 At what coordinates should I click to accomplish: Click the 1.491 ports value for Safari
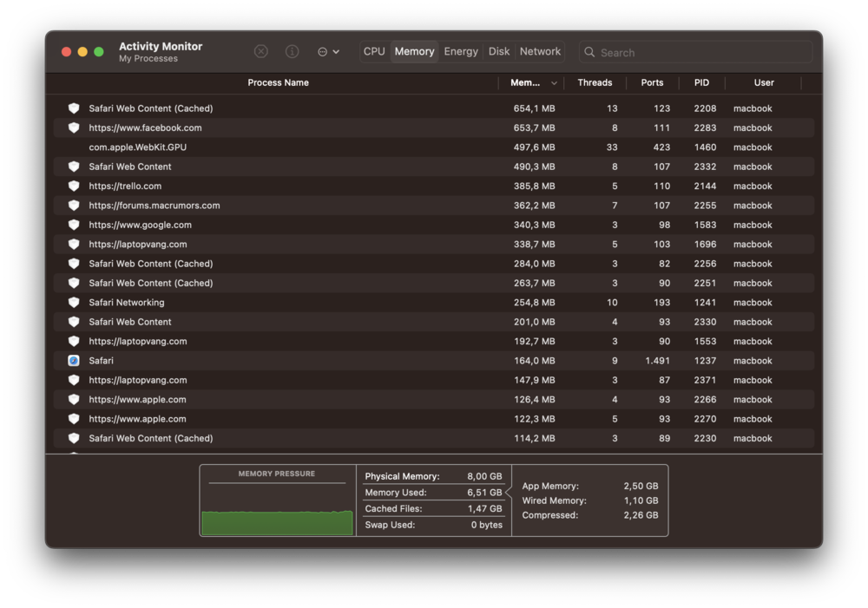click(658, 361)
